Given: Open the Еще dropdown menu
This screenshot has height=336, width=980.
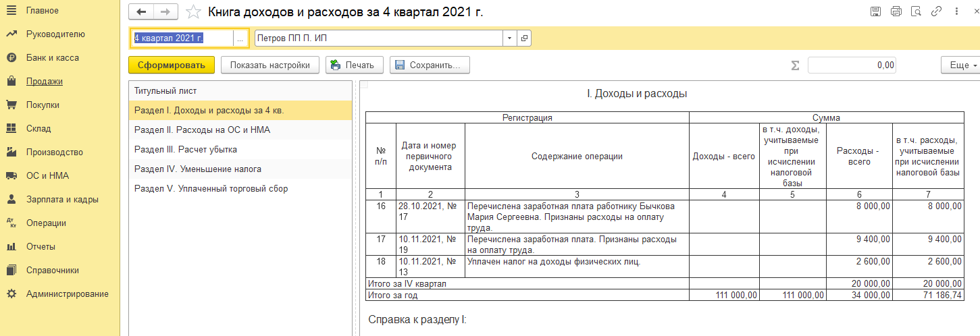Looking at the screenshot, I should tap(959, 65).
